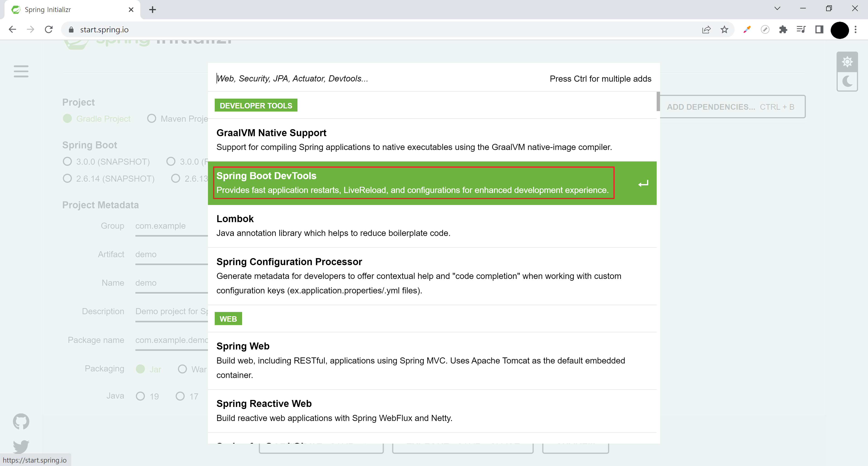This screenshot has width=868, height=466.
Task: Select Maven Project radio option
Action: (152, 119)
